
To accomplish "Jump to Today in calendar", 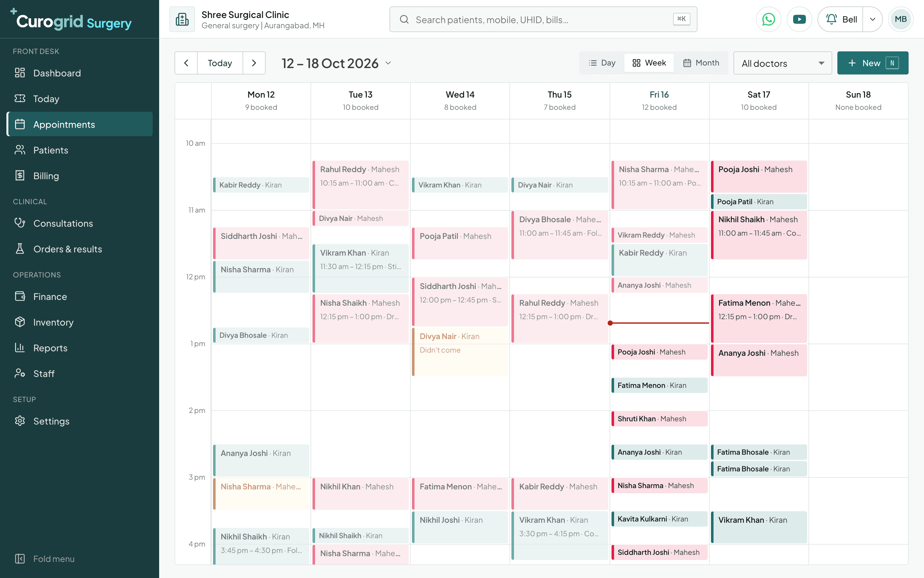I will [x=220, y=63].
